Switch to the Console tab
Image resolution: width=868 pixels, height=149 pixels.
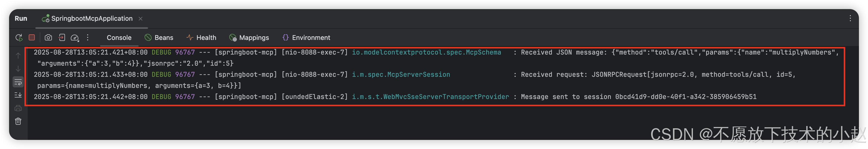119,38
